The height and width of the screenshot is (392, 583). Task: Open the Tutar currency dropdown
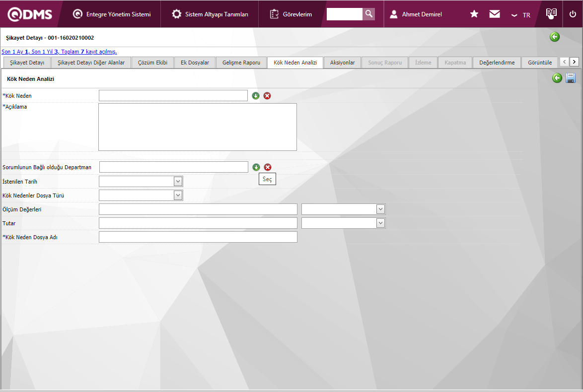[x=380, y=223]
